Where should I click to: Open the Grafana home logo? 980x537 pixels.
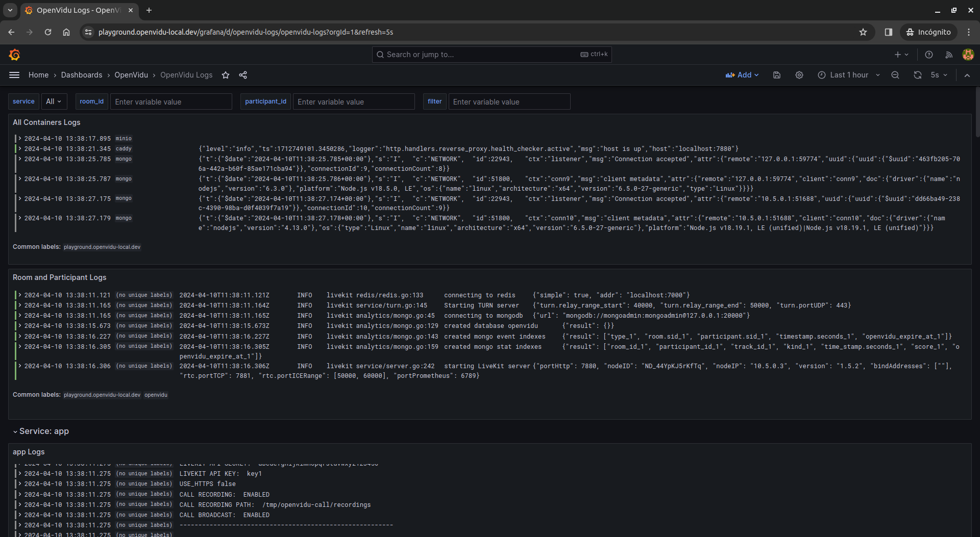coord(14,55)
